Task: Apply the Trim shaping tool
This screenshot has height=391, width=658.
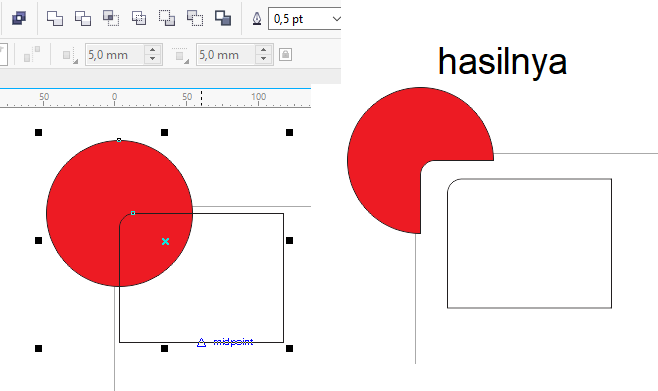Action: coord(83,18)
